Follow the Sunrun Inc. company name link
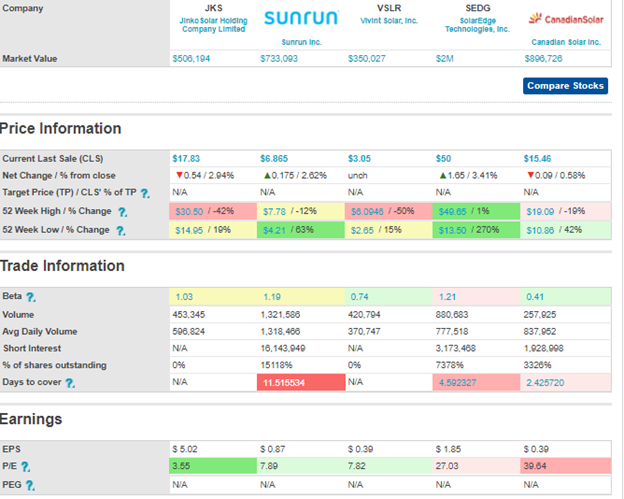This screenshot has width=624, height=499. (300, 43)
